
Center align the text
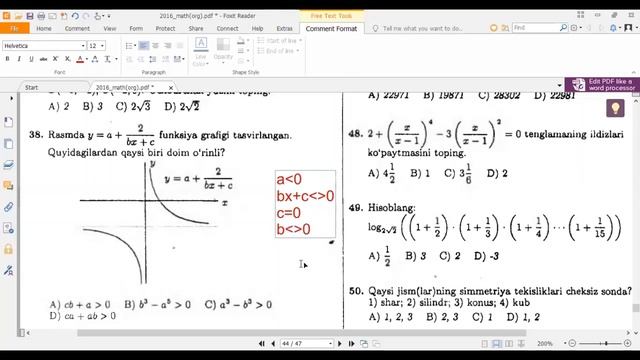(x=155, y=46)
